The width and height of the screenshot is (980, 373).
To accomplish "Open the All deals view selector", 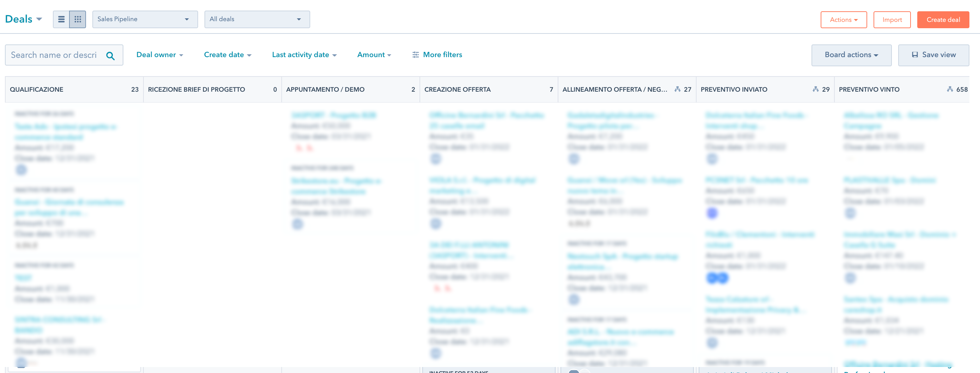I will (x=257, y=19).
